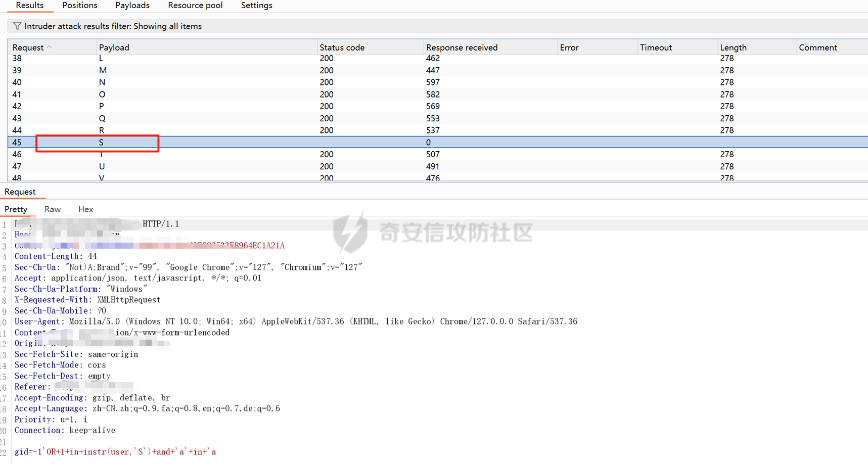Select request row 48 with payload V
Image resolution: width=868 pixels, height=464 pixels.
point(438,177)
